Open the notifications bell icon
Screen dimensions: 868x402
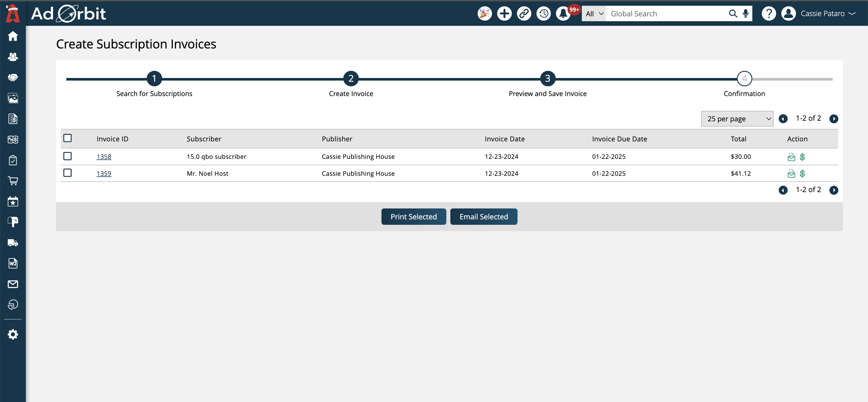tap(563, 14)
